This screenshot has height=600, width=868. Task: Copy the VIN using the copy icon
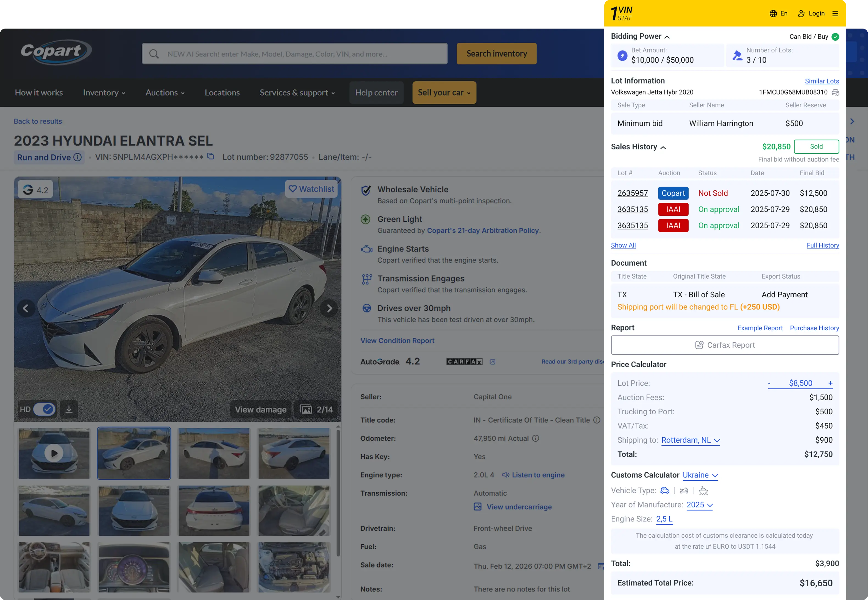click(x=210, y=156)
